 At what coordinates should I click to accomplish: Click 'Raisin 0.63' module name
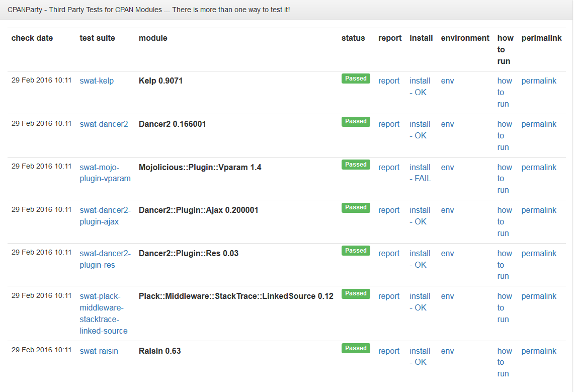pos(159,351)
